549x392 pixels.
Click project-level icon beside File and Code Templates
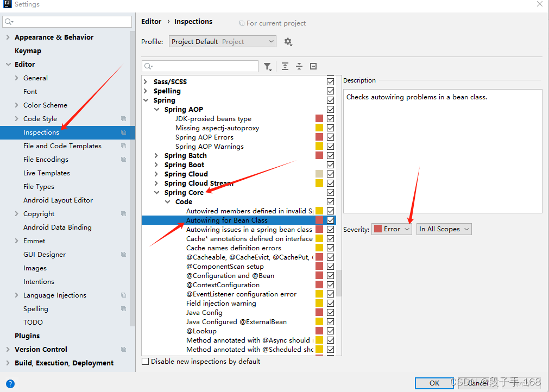[x=124, y=146]
